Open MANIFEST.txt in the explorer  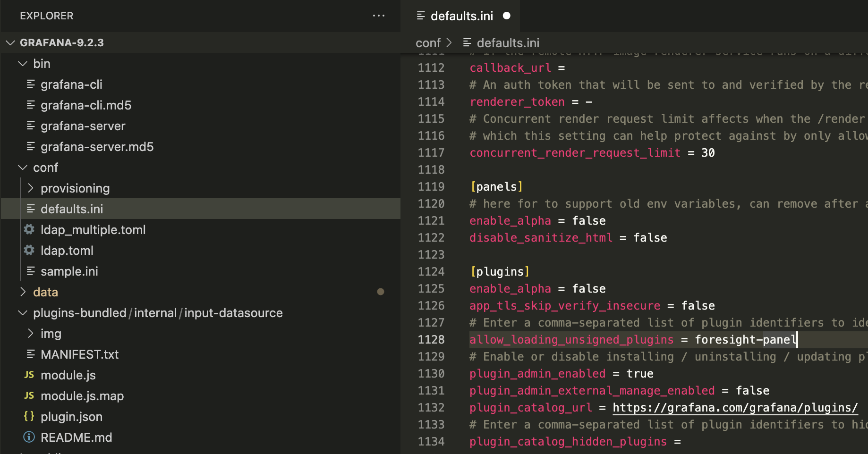[80, 354]
